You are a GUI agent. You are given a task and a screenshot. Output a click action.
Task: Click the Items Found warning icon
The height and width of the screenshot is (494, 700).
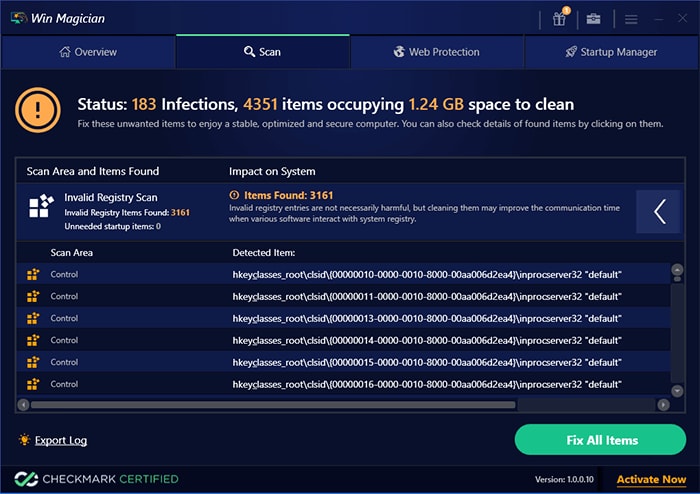(x=234, y=195)
